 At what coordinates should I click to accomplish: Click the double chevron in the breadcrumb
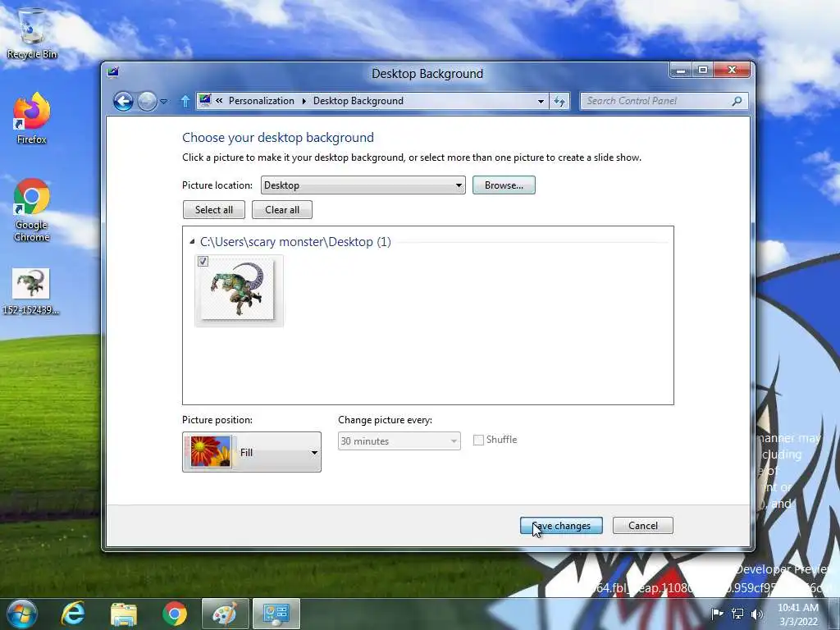219,101
